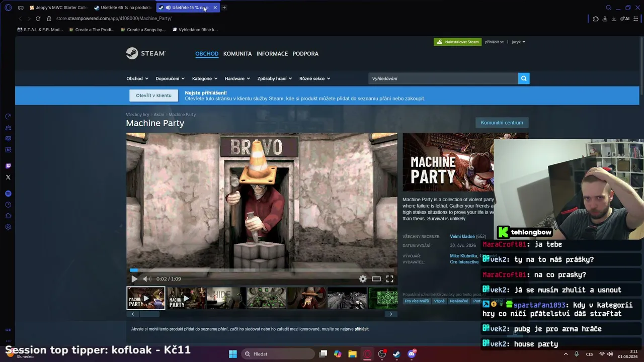Viewport: 644px width, 362px height.
Task: Click the Steam logo
Action: pyautogui.click(x=146, y=53)
